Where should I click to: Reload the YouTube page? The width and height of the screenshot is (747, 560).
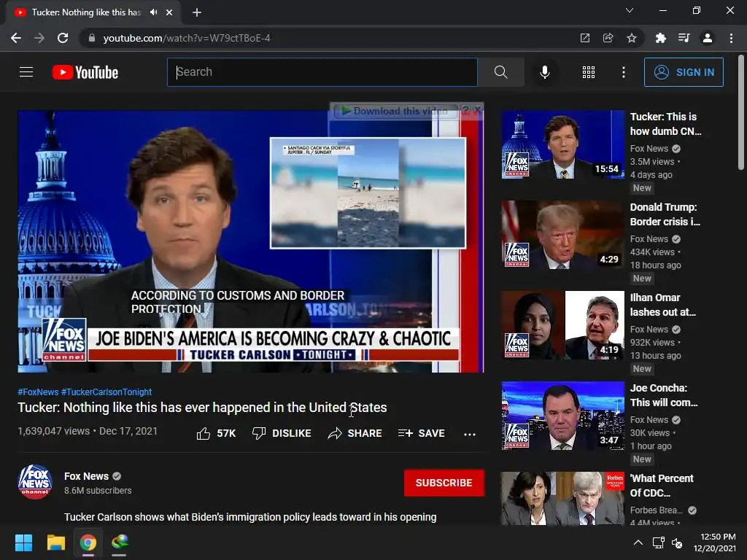point(63,38)
